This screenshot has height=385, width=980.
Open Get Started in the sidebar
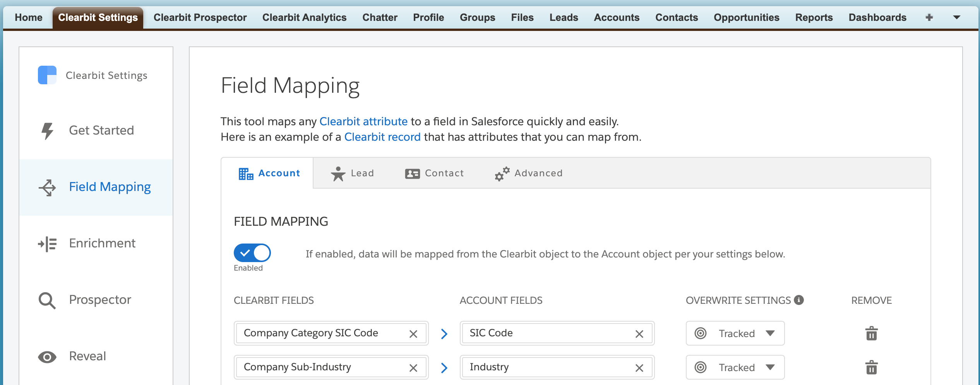[96, 131]
